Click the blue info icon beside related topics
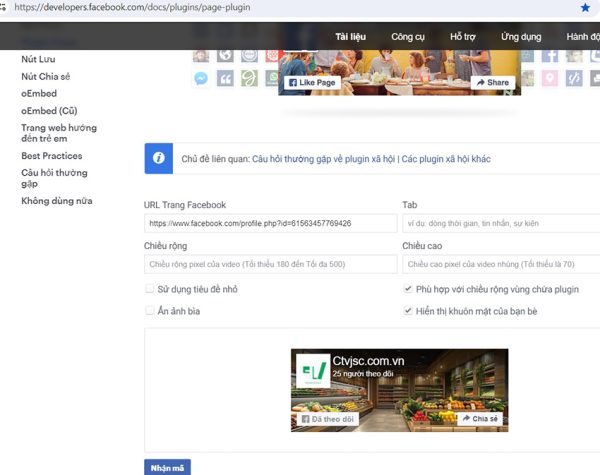This screenshot has width=600, height=475. pyautogui.click(x=158, y=158)
